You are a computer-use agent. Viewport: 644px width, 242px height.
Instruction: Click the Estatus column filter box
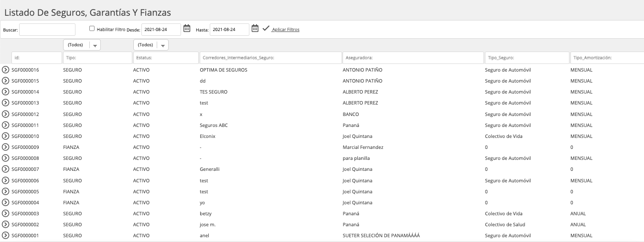[x=166, y=58]
